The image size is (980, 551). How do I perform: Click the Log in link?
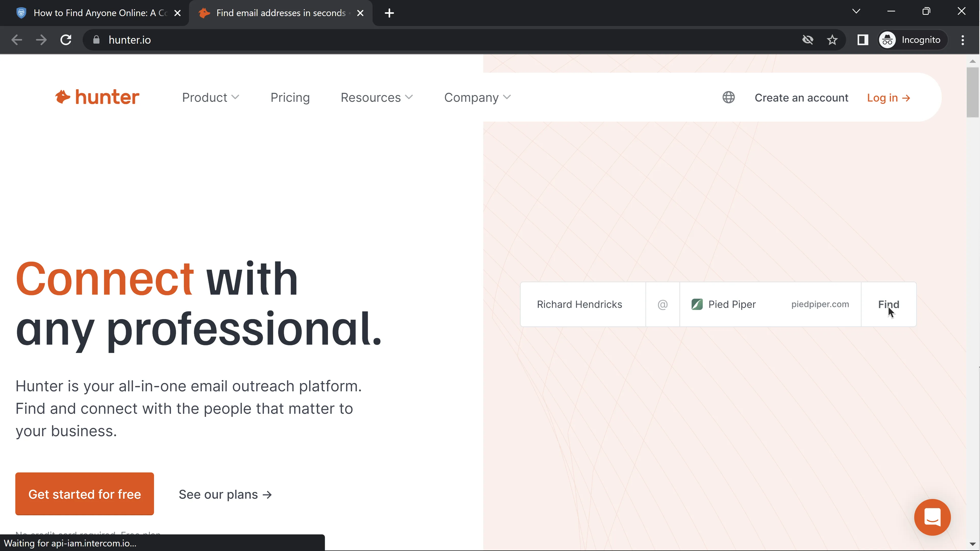pyautogui.click(x=888, y=98)
